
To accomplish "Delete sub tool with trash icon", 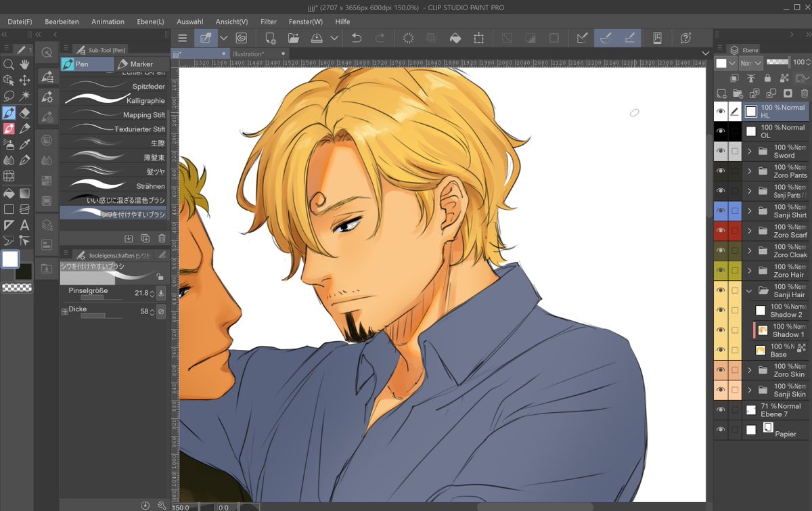I will tap(162, 238).
